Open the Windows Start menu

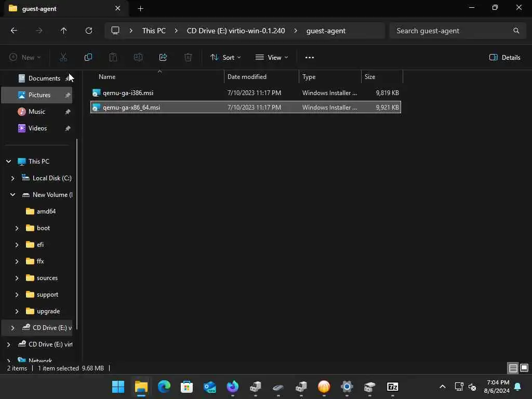118,387
